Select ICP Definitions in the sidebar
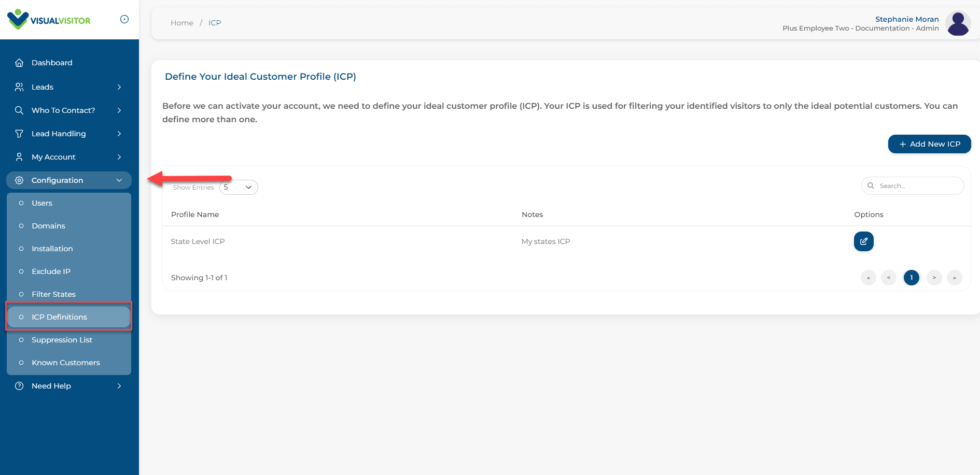The width and height of the screenshot is (980, 475). tap(69, 317)
